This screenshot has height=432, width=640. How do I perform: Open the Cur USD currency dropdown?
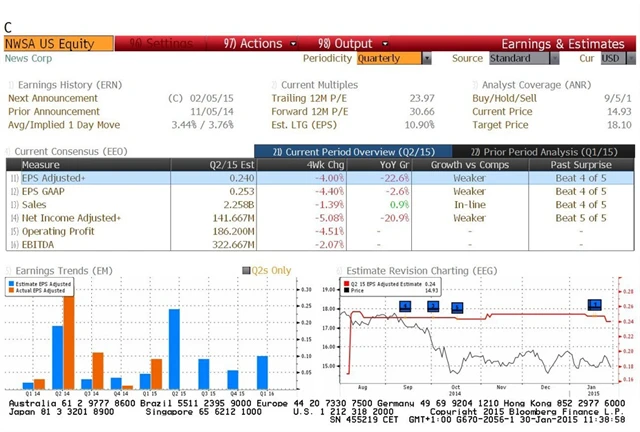point(614,59)
